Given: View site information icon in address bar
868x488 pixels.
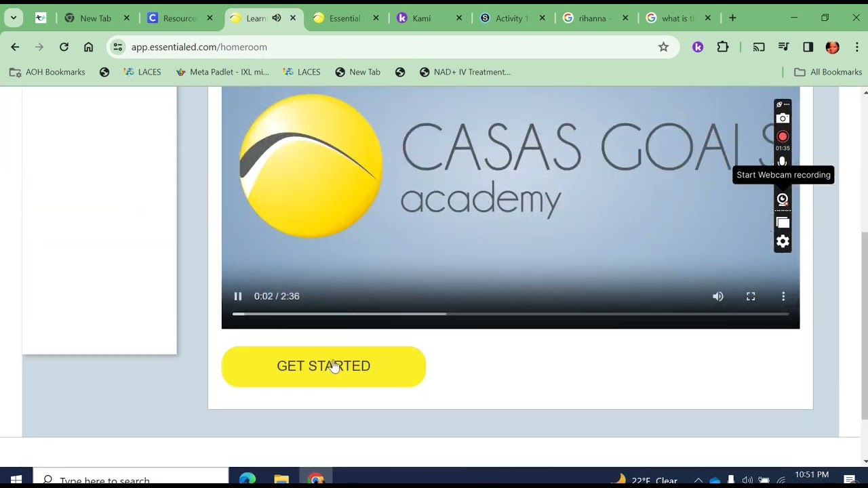Looking at the screenshot, I should (x=118, y=47).
